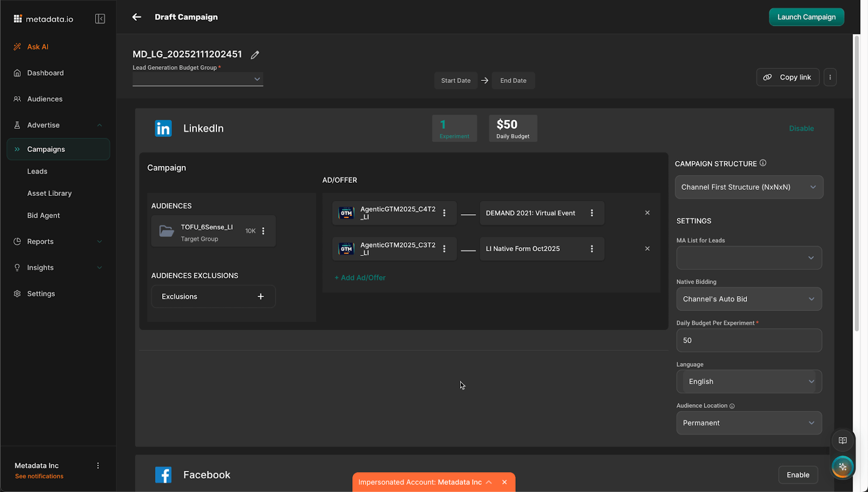Open the kebab menu on DEMAND 2021: Virtual Event
The image size is (868, 492).
pyautogui.click(x=592, y=213)
